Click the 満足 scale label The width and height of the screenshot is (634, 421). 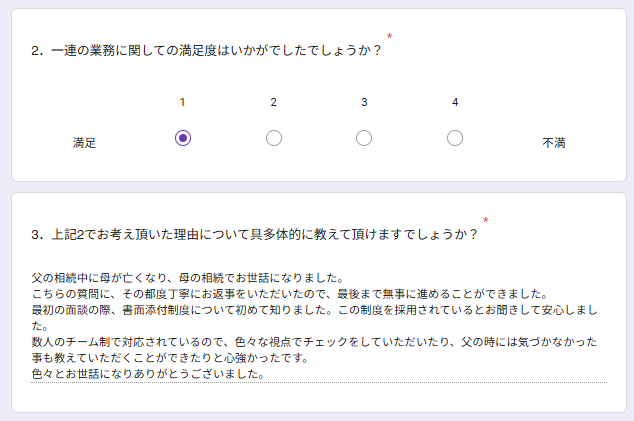click(x=84, y=143)
